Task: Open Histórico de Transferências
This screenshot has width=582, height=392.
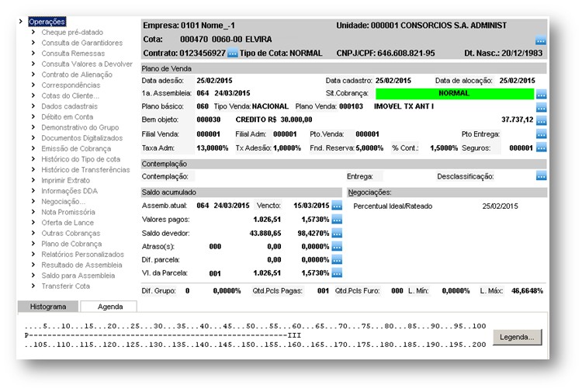Action: [x=85, y=170]
